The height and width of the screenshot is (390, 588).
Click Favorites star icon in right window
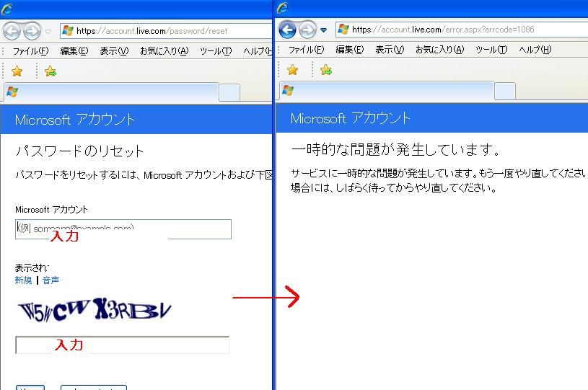[x=292, y=70]
